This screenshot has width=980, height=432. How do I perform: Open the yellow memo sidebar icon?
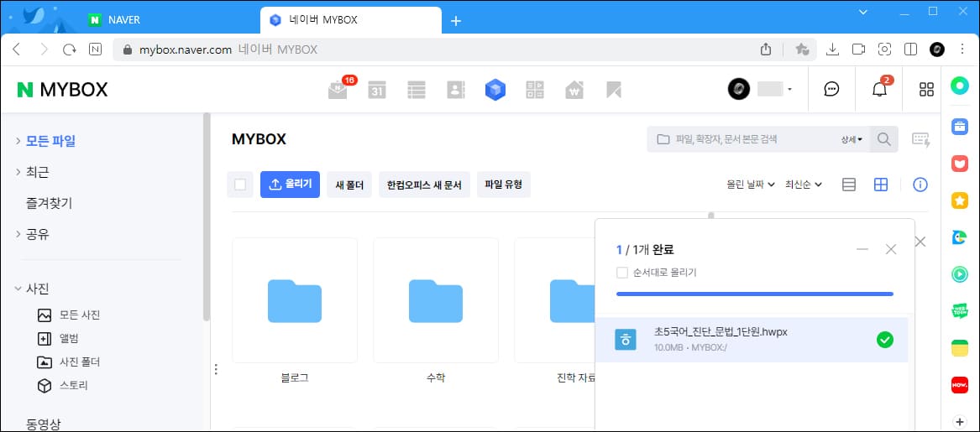[x=959, y=348]
